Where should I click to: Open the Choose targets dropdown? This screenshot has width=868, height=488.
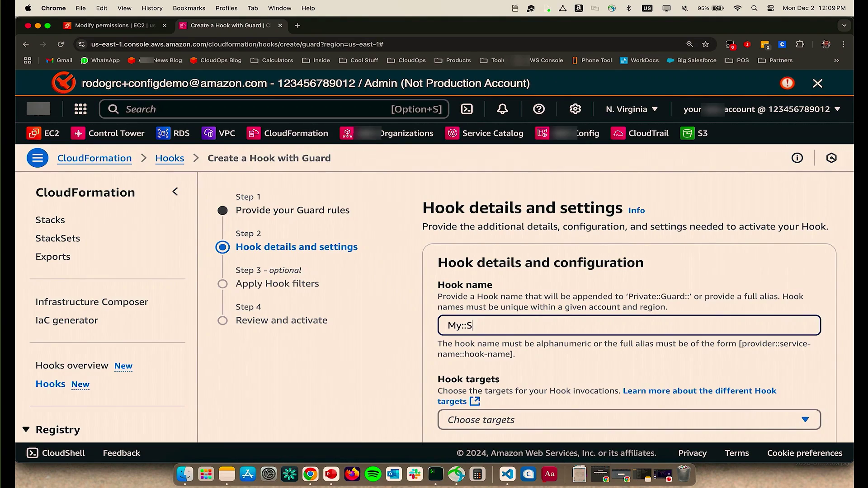point(629,420)
